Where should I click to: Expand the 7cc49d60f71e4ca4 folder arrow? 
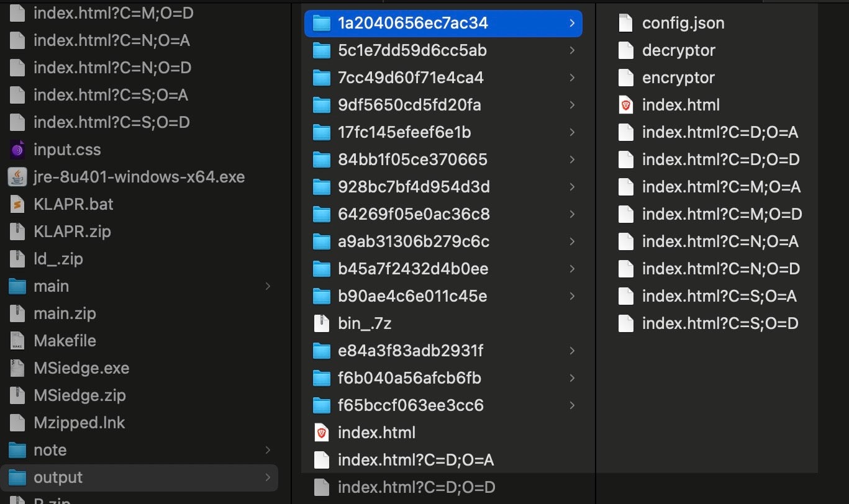click(571, 78)
